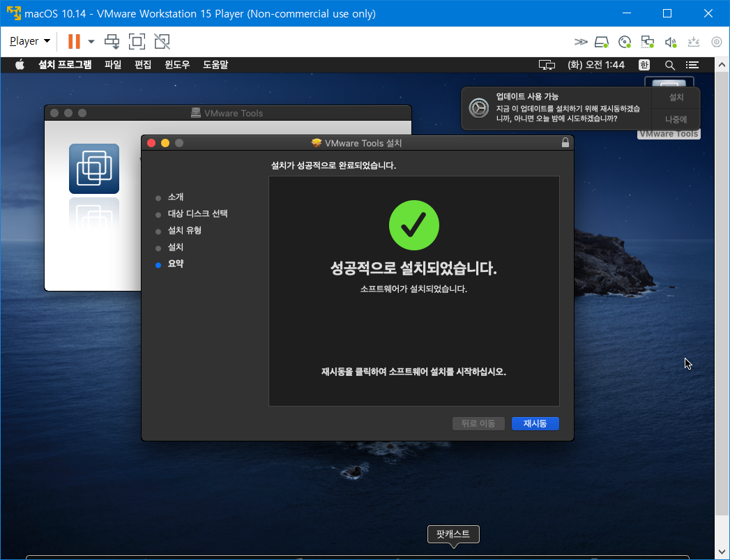This screenshot has height=560, width=730.
Task: Open the 설치 프로그램 menu
Action: pos(65,65)
